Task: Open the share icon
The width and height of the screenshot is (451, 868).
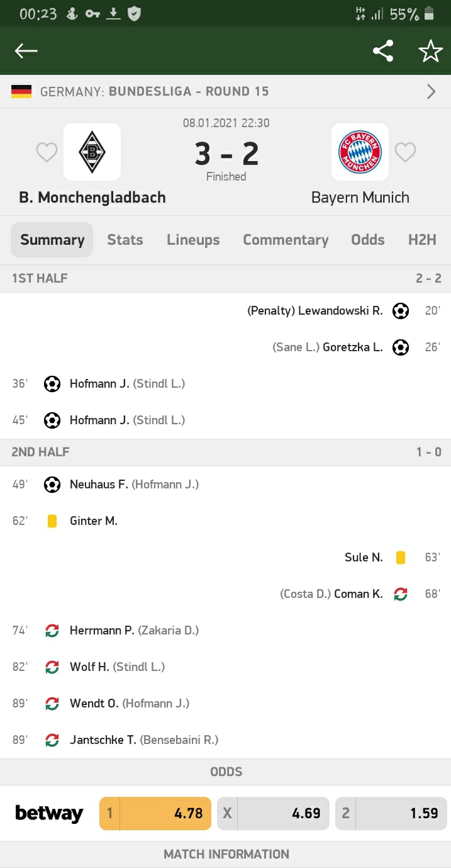Action: click(383, 51)
